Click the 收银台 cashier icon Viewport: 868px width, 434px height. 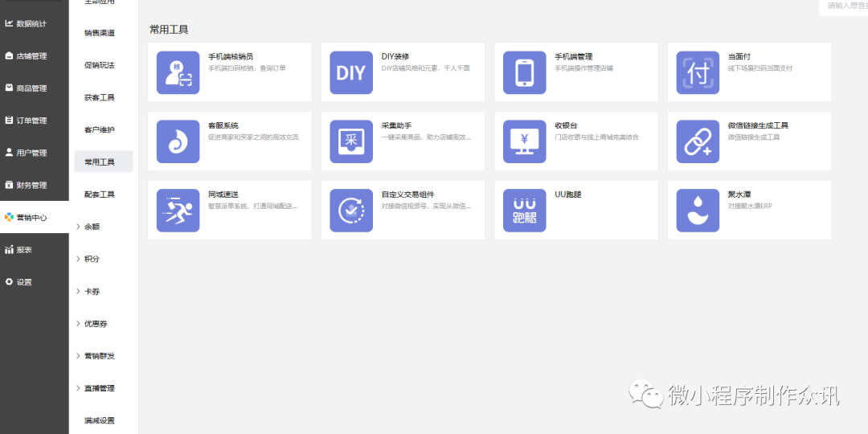click(x=524, y=141)
